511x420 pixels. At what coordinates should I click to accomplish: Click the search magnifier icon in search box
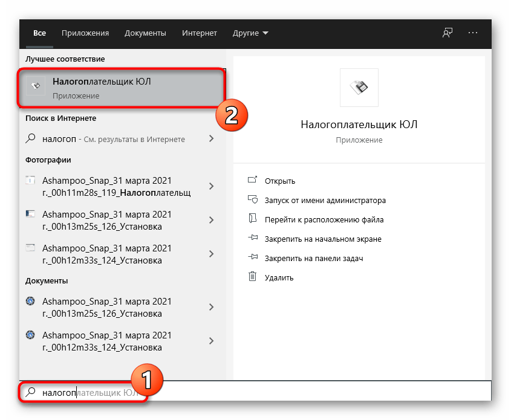pos(31,393)
